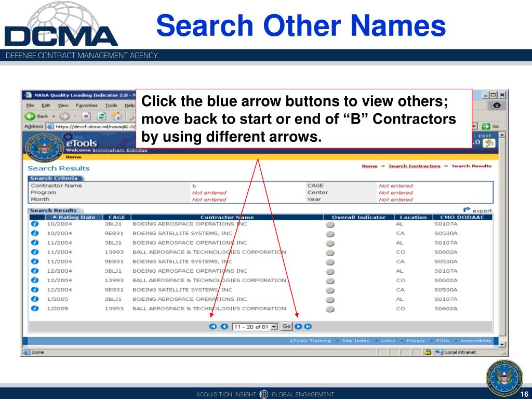Open the page range dropdown 11 - 20 of 81
532x399 pixels.
[255, 327]
